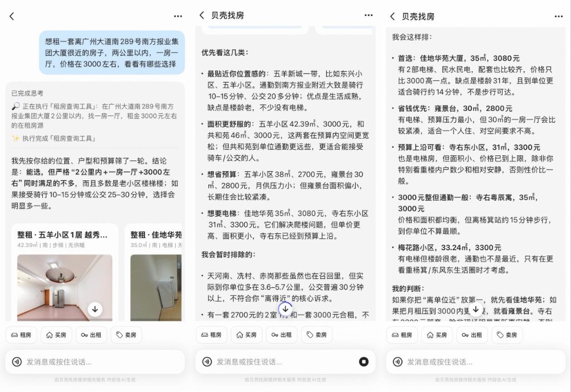Tap voice input icon in right screen
The height and width of the screenshot is (392, 571).
pos(397,362)
